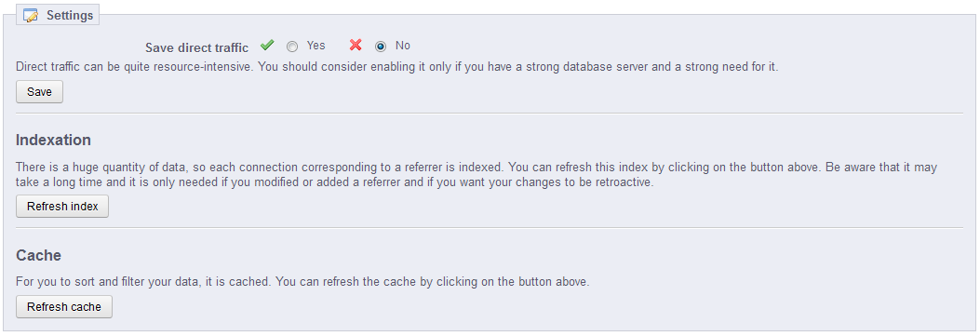The image size is (980, 336).
Task: Click the Cache description sentence about sorting
Action: (x=302, y=282)
